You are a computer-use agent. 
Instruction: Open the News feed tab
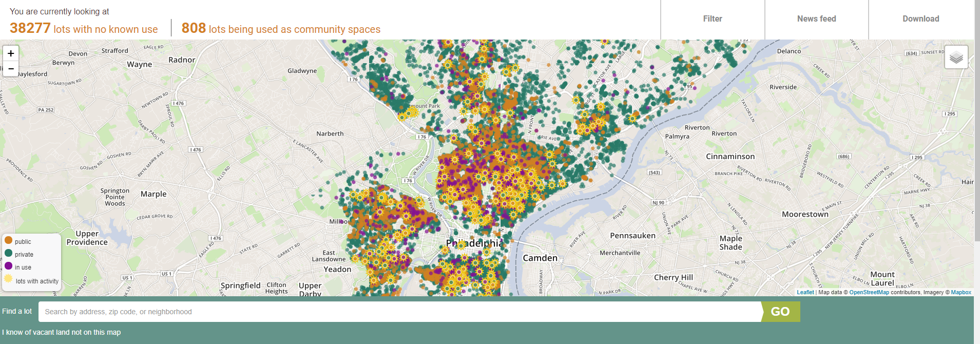(x=816, y=19)
